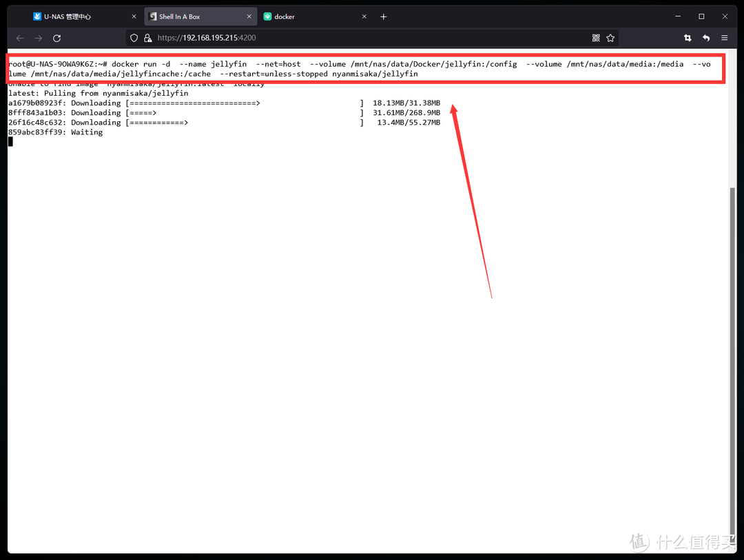Screen dimensions: 744x560
Task: Open the docker browser tab
Action: [316, 17]
